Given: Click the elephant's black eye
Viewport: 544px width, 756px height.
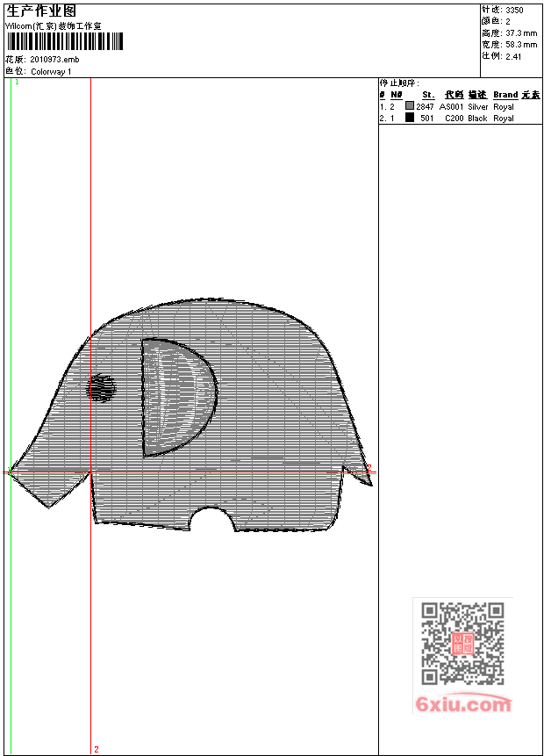Looking at the screenshot, I should [102, 387].
